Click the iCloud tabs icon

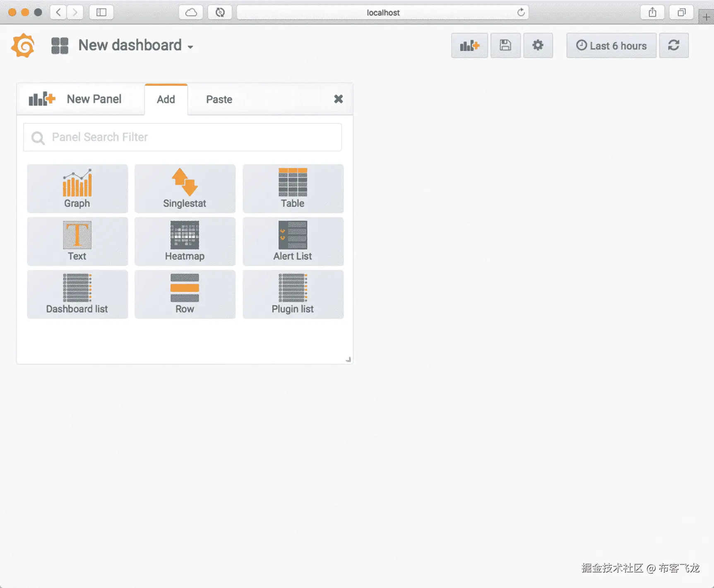191,12
